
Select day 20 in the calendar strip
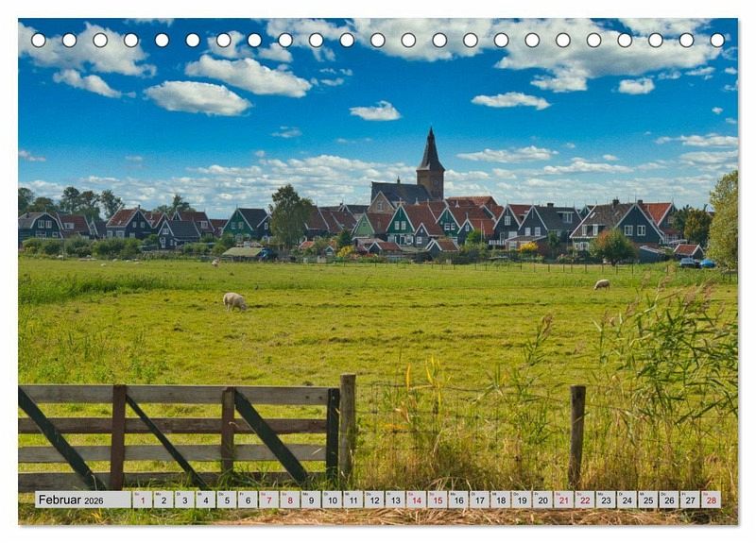pyautogui.click(x=542, y=500)
